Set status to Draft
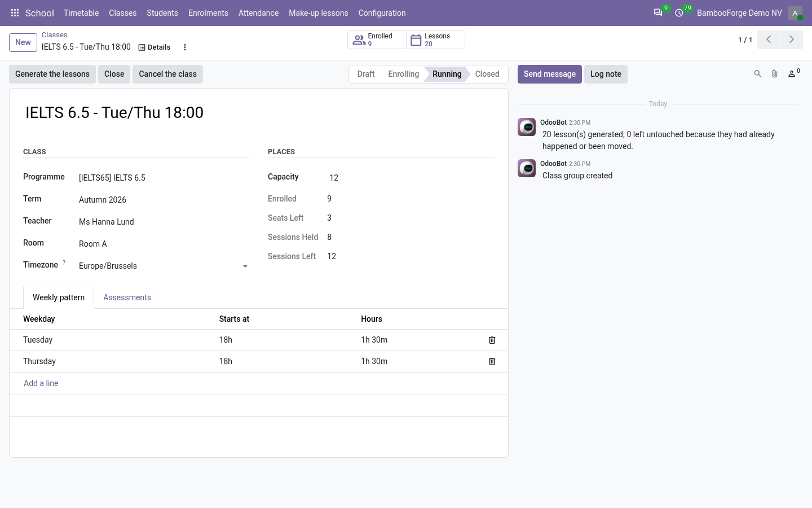 pos(366,74)
